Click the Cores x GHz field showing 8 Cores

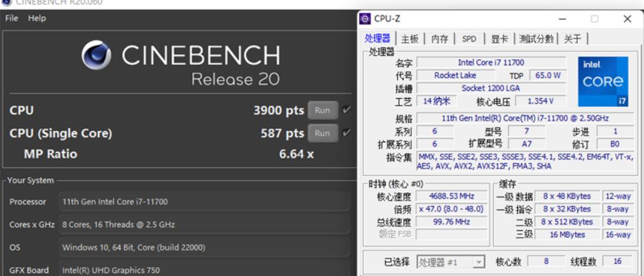[204, 224]
